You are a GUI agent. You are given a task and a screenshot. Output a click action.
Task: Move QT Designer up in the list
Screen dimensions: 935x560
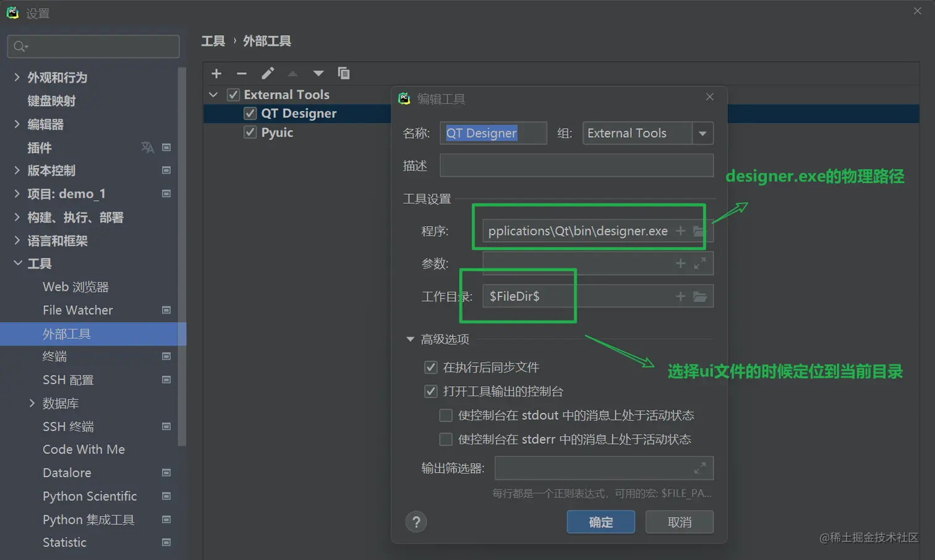[292, 73]
